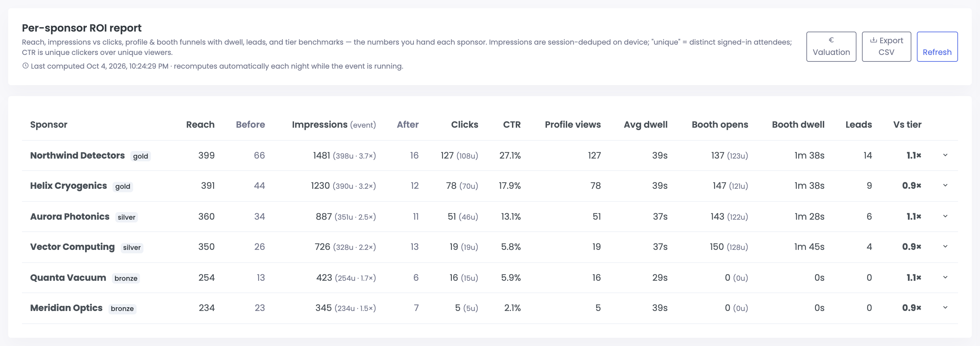Click the Clicks column header

point(465,125)
